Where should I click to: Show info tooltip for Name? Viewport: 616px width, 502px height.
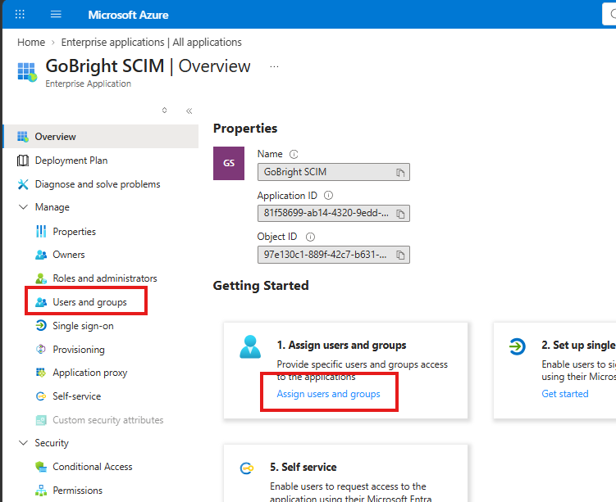click(x=293, y=154)
